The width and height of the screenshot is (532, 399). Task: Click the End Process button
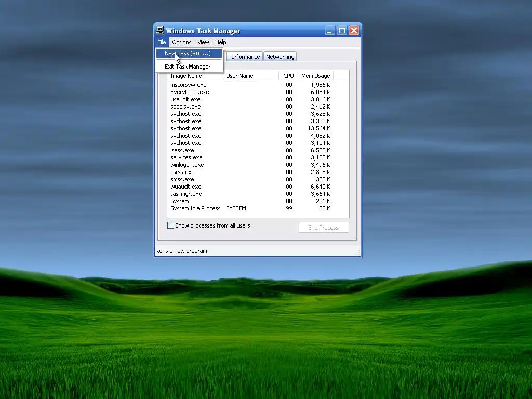point(324,228)
